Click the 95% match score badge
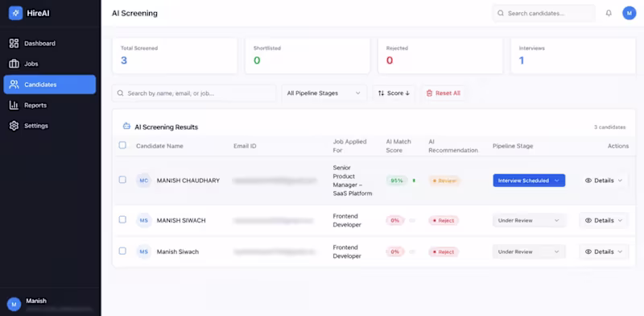644x316 pixels. tap(397, 181)
